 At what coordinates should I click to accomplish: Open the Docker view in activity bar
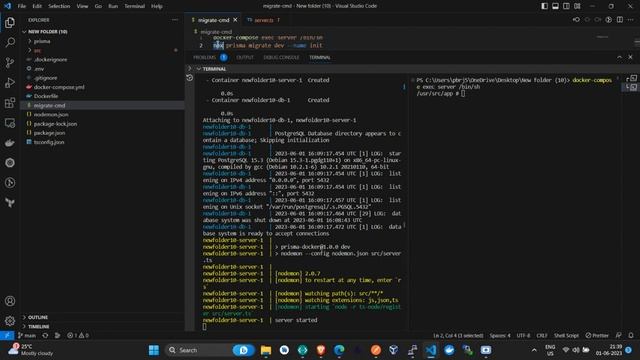click(x=10, y=143)
